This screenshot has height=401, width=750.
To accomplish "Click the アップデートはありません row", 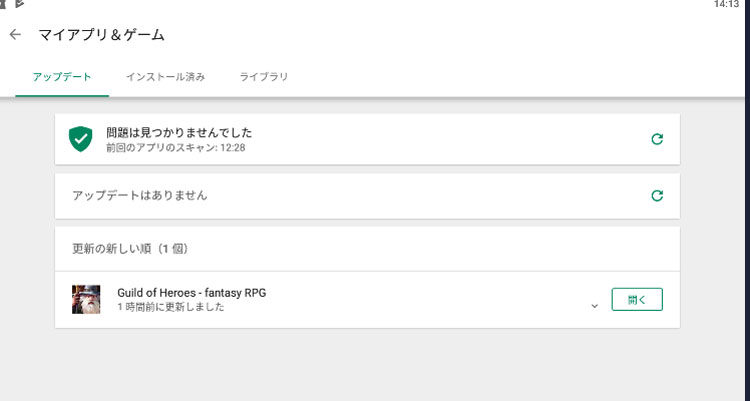I will pyautogui.click(x=367, y=196).
